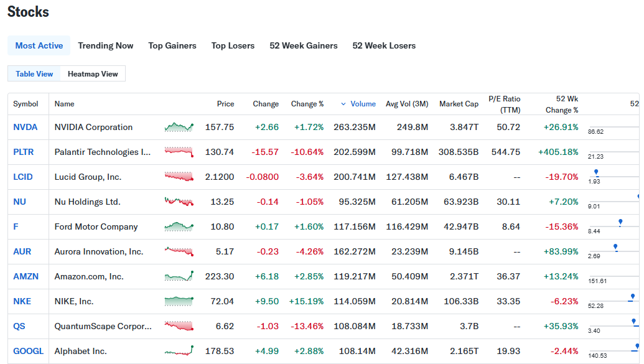Click the Stocks page heading
644x364 pixels.
click(x=28, y=11)
